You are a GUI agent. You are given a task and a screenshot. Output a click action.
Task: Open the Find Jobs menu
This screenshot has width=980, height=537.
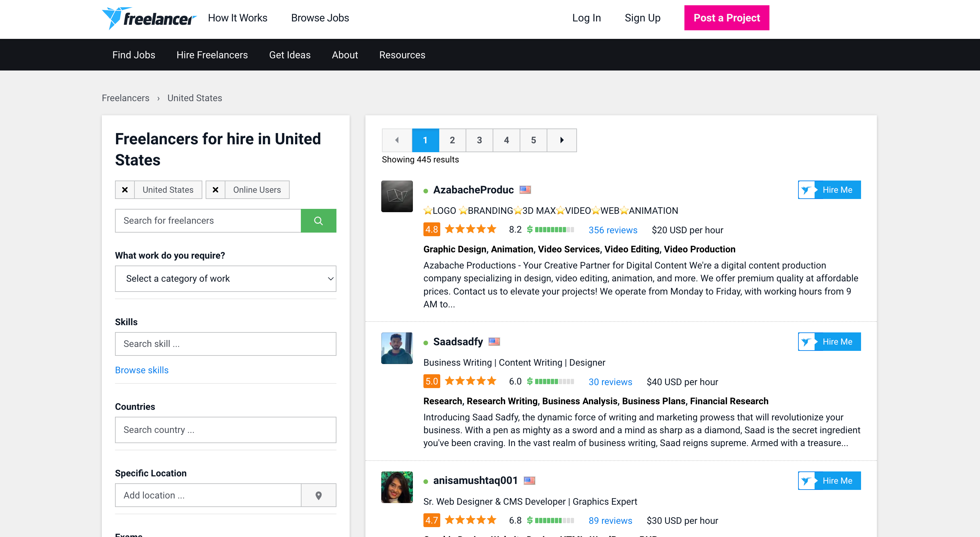click(133, 55)
